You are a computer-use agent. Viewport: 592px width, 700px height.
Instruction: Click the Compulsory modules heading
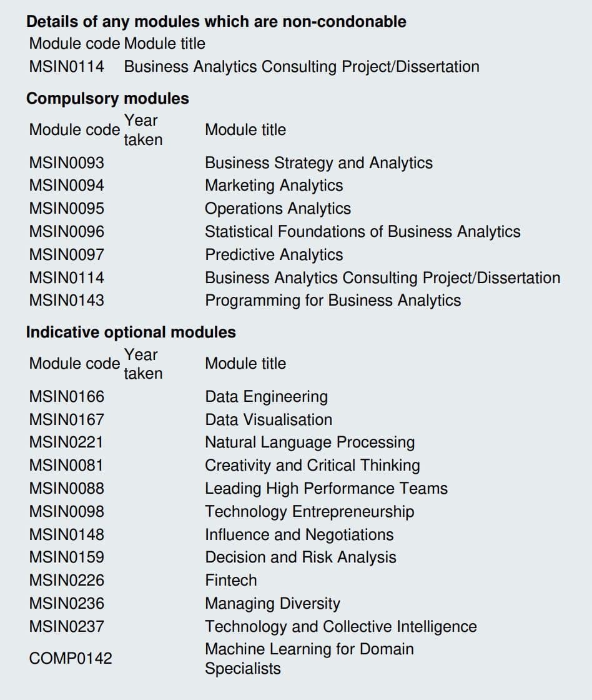click(107, 99)
